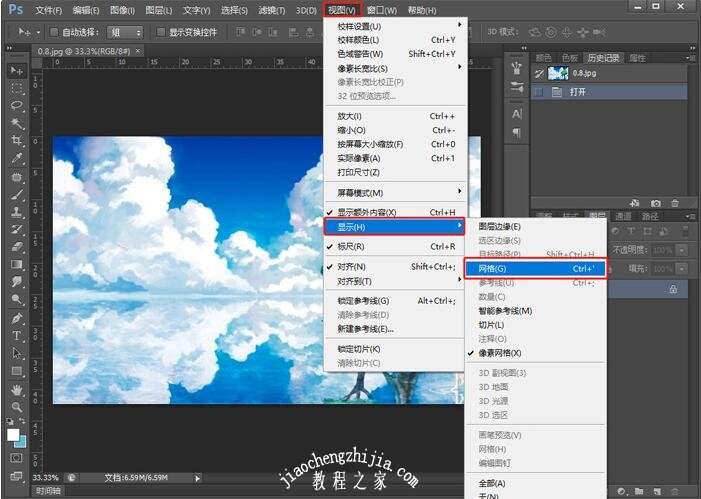Click the 打开 history state
The height and width of the screenshot is (499, 701).
click(x=582, y=92)
